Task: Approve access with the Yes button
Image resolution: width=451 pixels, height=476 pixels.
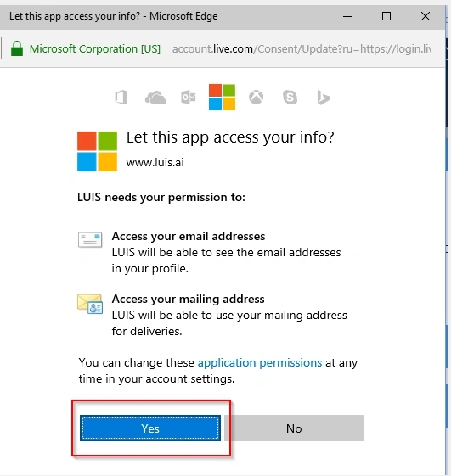Action: pyautogui.click(x=150, y=428)
